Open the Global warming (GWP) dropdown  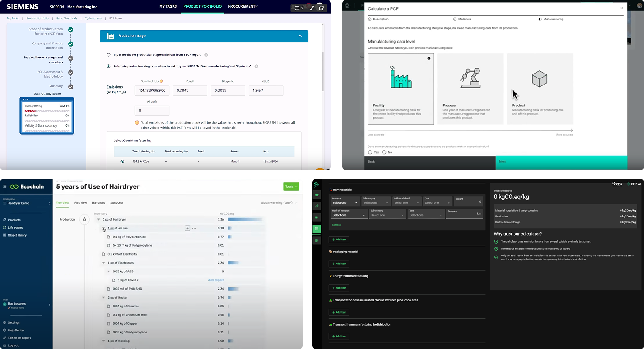(x=279, y=203)
